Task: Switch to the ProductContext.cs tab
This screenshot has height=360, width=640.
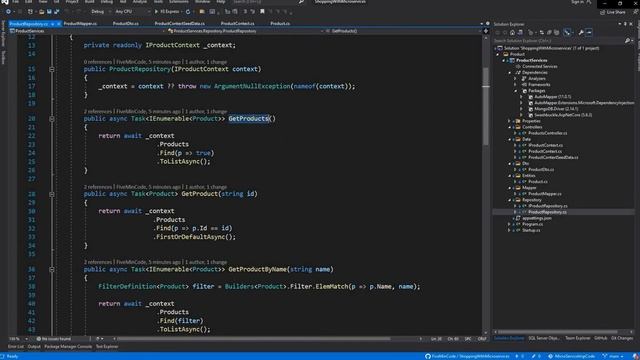Action: (237, 24)
